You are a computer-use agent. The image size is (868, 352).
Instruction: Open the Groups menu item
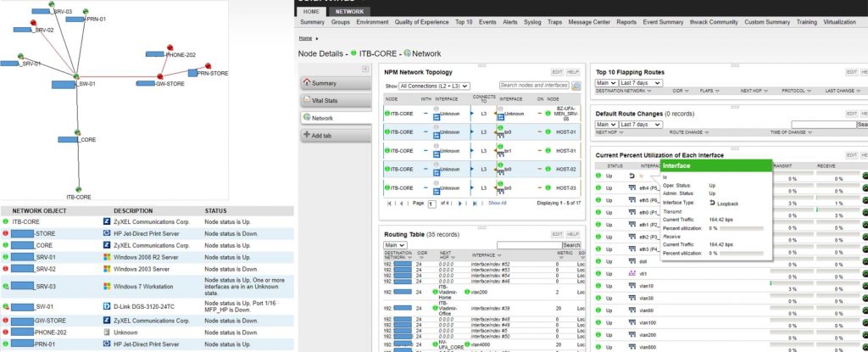(341, 22)
